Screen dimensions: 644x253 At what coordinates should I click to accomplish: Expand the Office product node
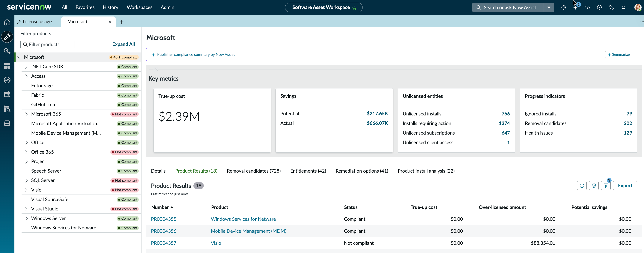[26, 142]
